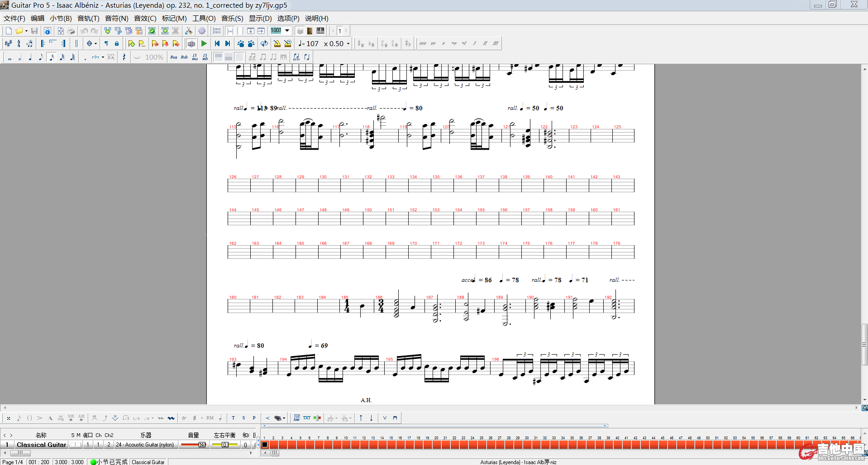Toggle Solo for Classical Guitar track
This screenshot has height=465, width=868.
pos(72,445)
